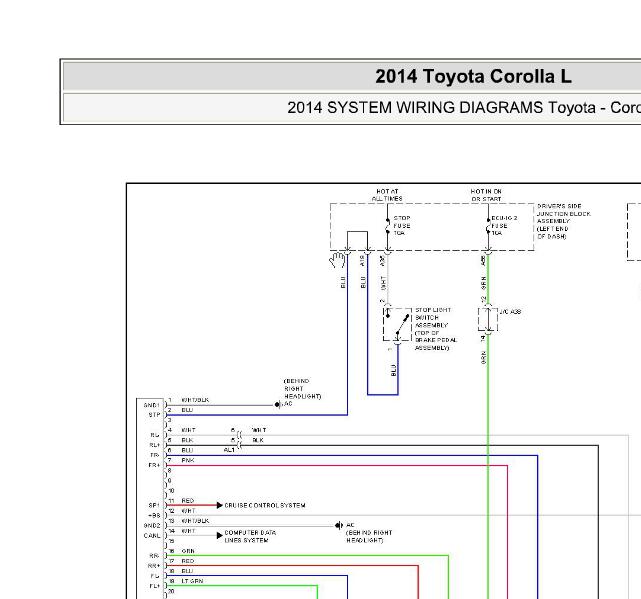Click the 'FL+' pin label
This screenshot has width=641, height=599.
point(154,586)
